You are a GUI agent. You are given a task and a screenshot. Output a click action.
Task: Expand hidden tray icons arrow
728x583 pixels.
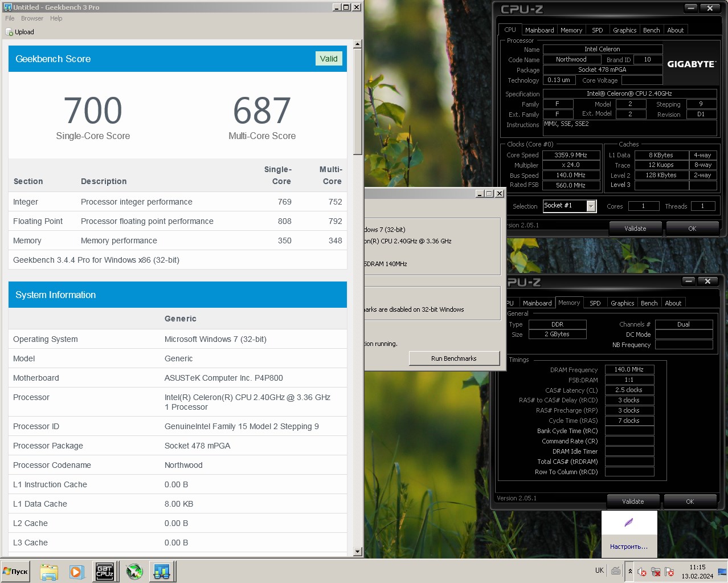[630, 571]
